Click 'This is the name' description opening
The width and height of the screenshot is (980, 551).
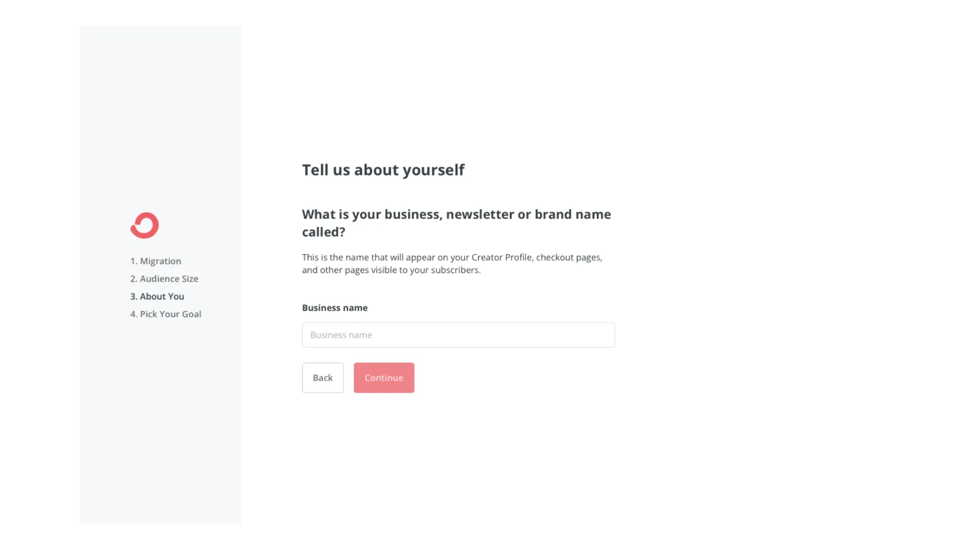[335, 258]
